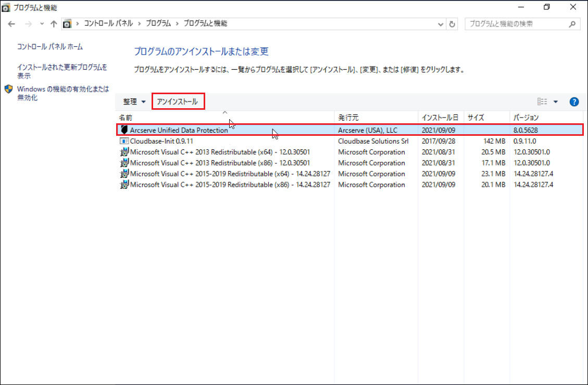Select Visual C++ 2015-2019 Redistributable (x64) row
This screenshot has height=385, width=588.
point(349,174)
